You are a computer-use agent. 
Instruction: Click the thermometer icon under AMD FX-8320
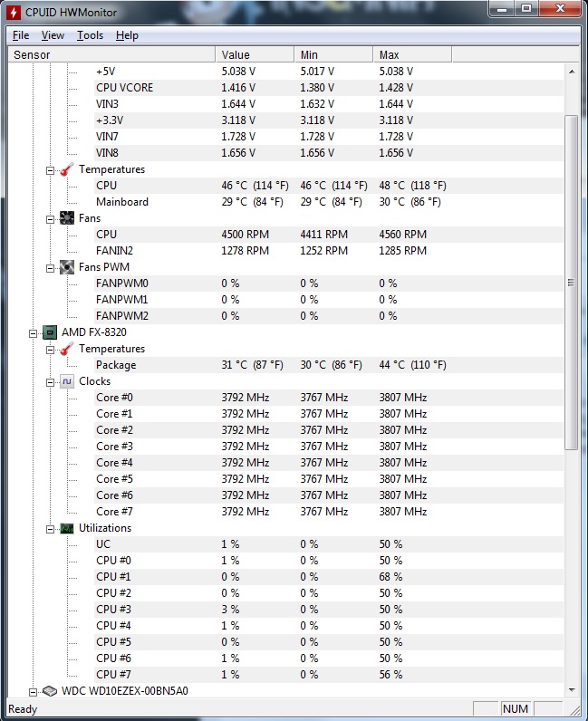[x=67, y=349]
